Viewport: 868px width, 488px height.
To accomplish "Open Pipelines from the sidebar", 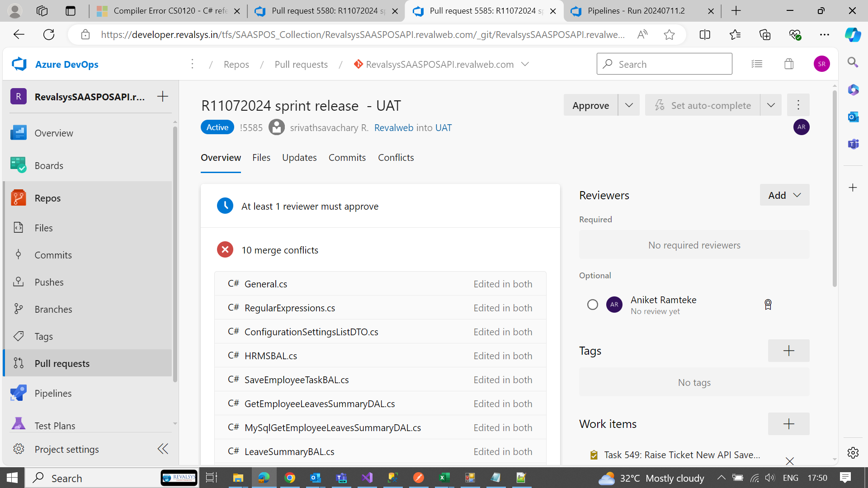I will coord(53,393).
